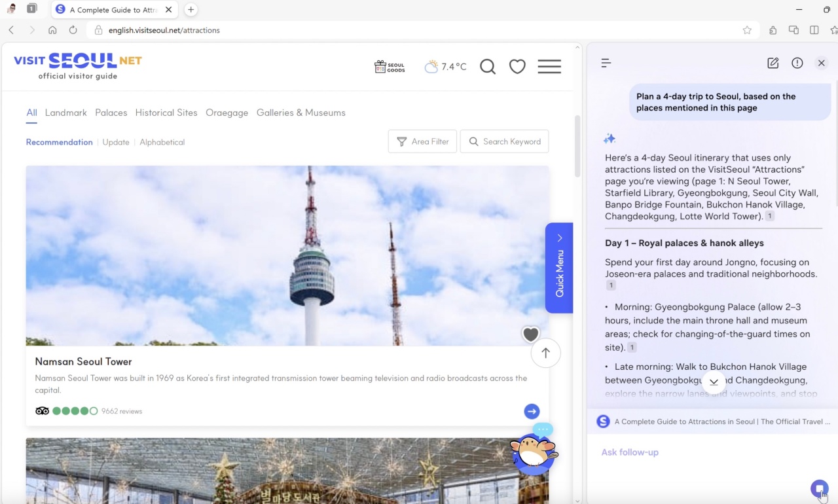Screen dimensions: 838x504
Task: Open the send message button in the chat
Action: tap(820, 489)
